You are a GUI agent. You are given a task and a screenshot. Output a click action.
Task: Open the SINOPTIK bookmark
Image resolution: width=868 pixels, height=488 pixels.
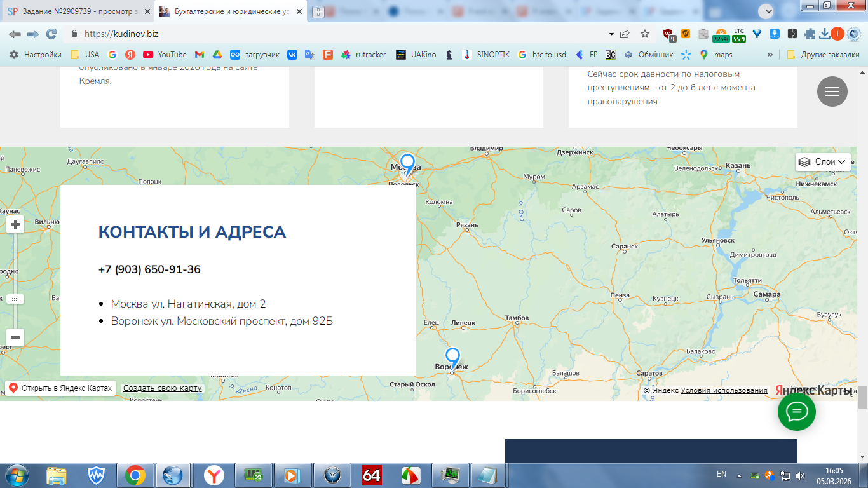click(486, 55)
